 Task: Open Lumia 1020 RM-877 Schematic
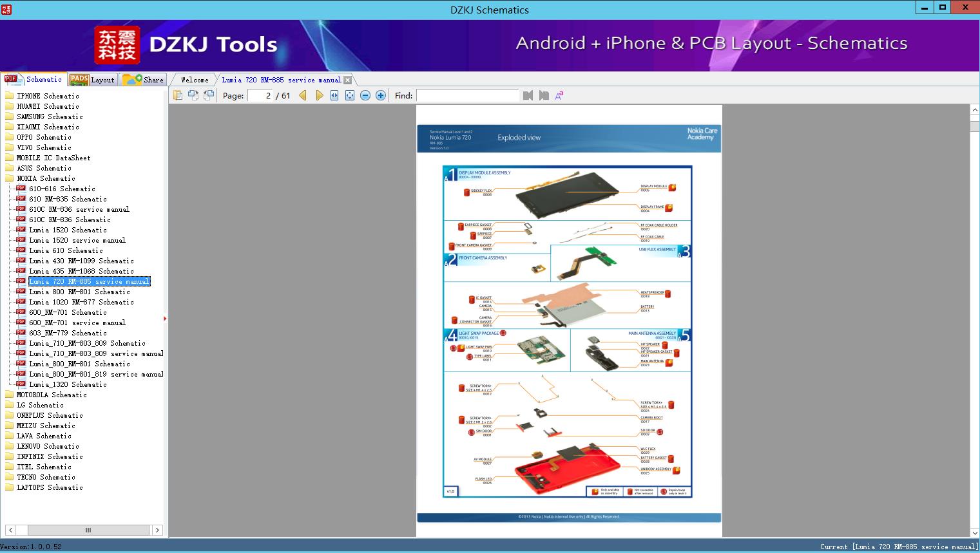[x=82, y=302]
